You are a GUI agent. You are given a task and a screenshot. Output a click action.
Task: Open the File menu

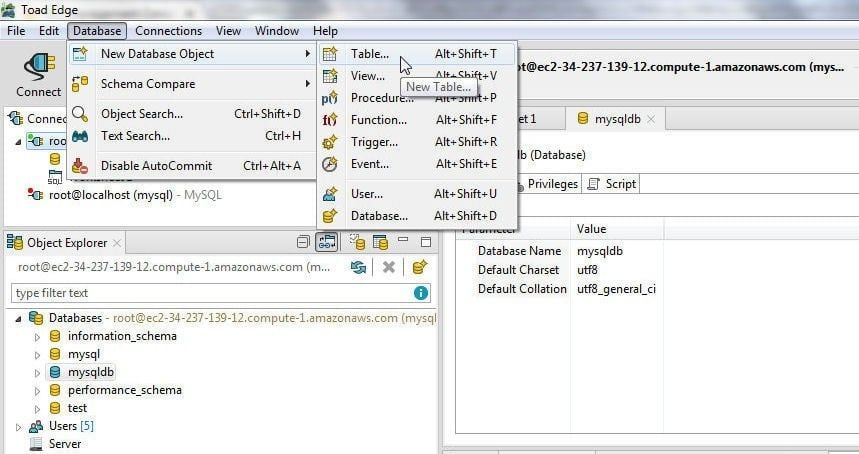pos(16,31)
